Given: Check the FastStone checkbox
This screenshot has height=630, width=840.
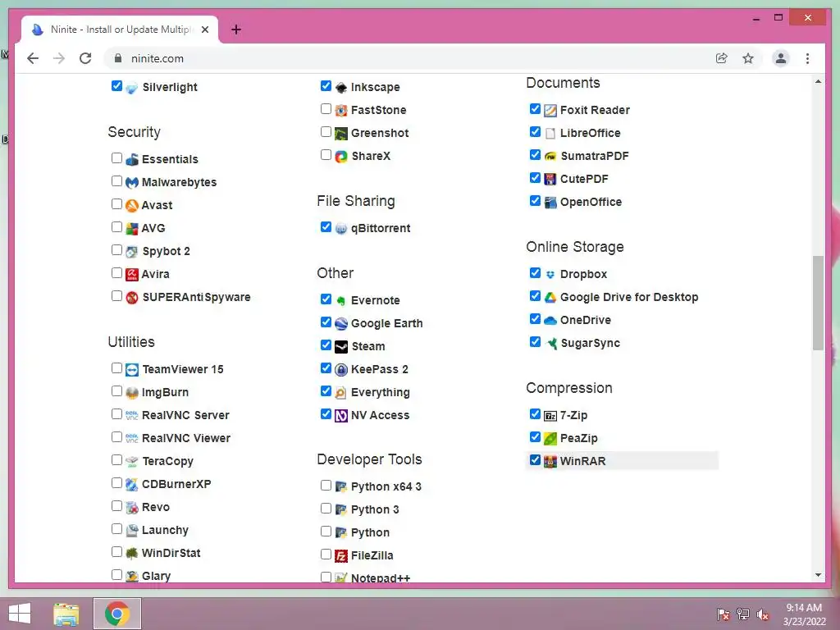Looking at the screenshot, I should tap(326, 109).
